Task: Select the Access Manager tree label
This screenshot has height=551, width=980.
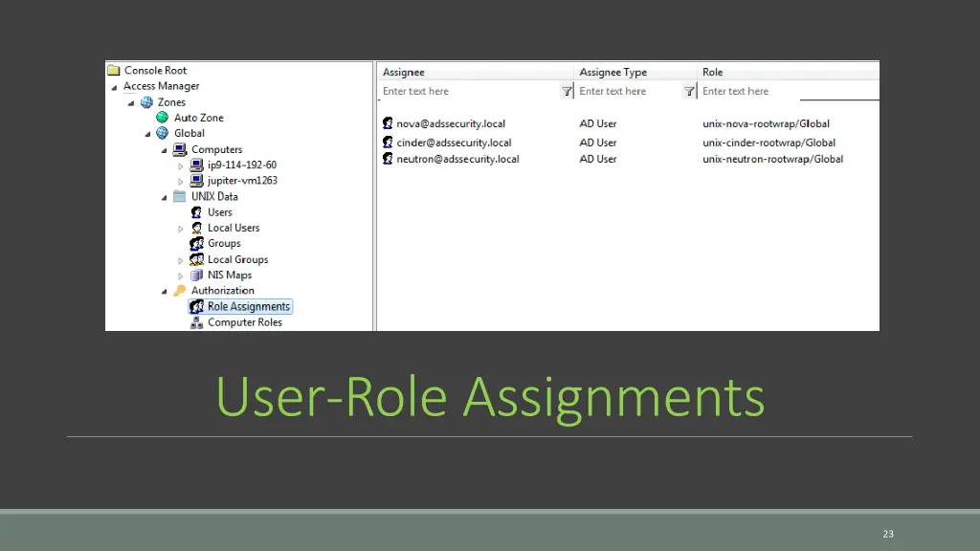Action: (x=161, y=86)
